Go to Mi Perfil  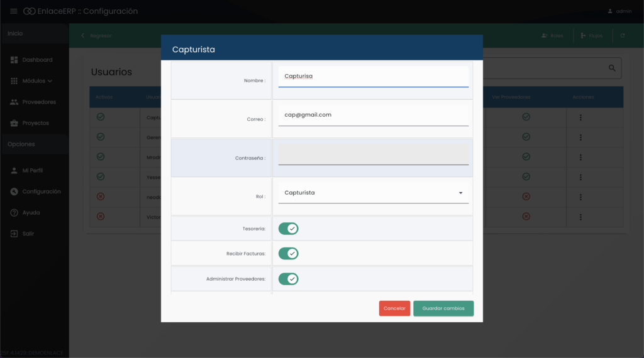32,170
